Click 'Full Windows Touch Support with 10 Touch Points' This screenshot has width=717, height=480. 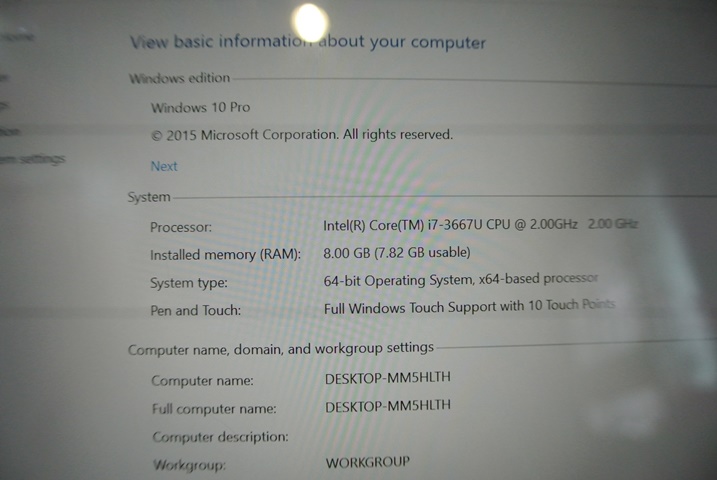tap(469, 306)
